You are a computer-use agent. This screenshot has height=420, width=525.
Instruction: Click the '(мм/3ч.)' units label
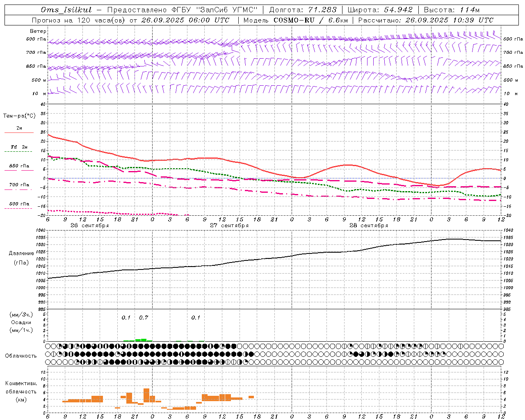pyautogui.click(x=21, y=315)
